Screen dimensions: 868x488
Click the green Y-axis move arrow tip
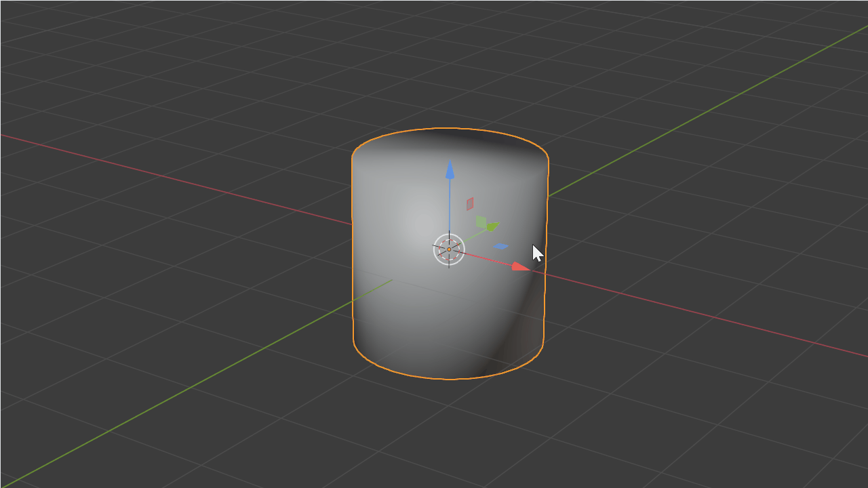492,226
